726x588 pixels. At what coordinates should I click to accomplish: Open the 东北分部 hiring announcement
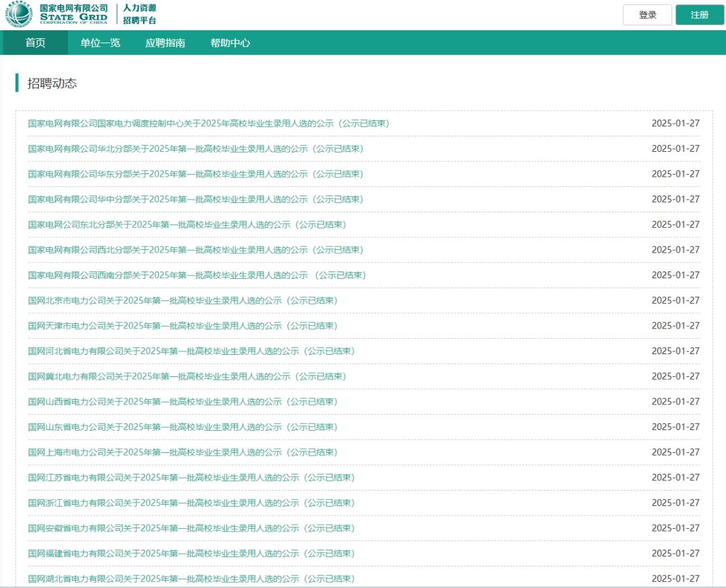[x=187, y=224]
